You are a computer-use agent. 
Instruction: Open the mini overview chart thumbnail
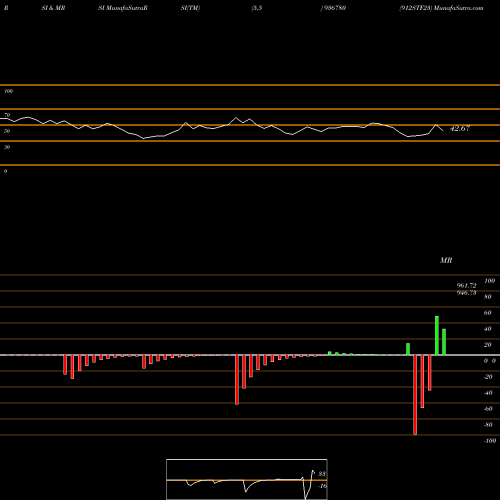tap(247, 479)
